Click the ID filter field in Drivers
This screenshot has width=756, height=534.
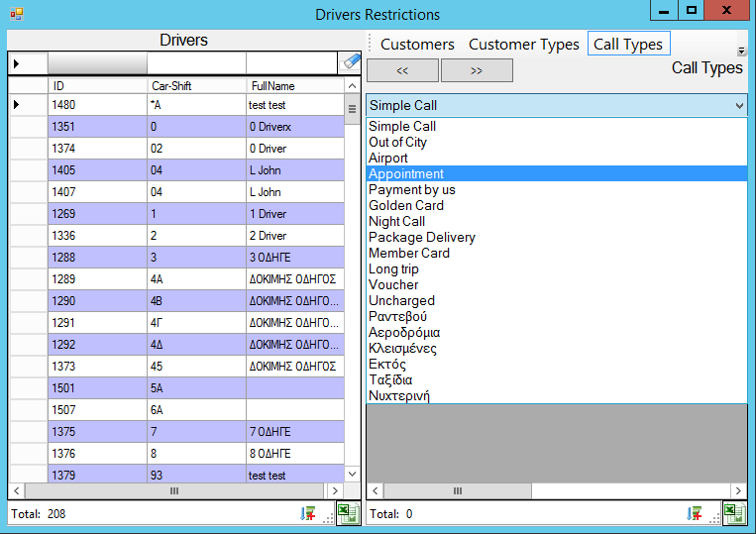tap(97, 63)
